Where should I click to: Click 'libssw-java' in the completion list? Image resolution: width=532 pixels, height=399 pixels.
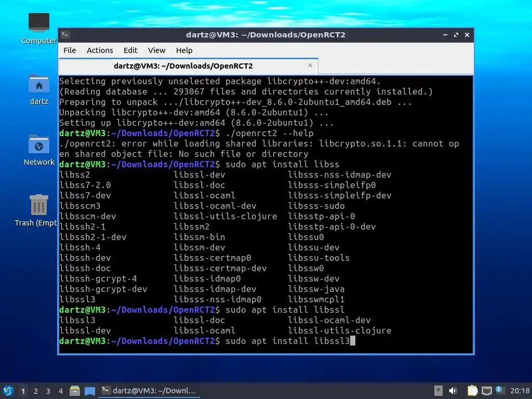click(x=316, y=289)
